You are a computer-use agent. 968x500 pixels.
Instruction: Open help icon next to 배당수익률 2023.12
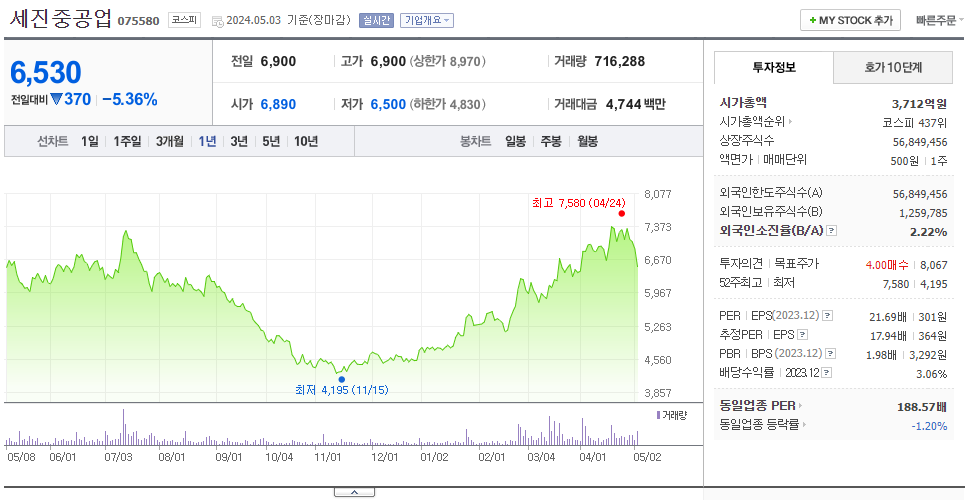point(827,373)
